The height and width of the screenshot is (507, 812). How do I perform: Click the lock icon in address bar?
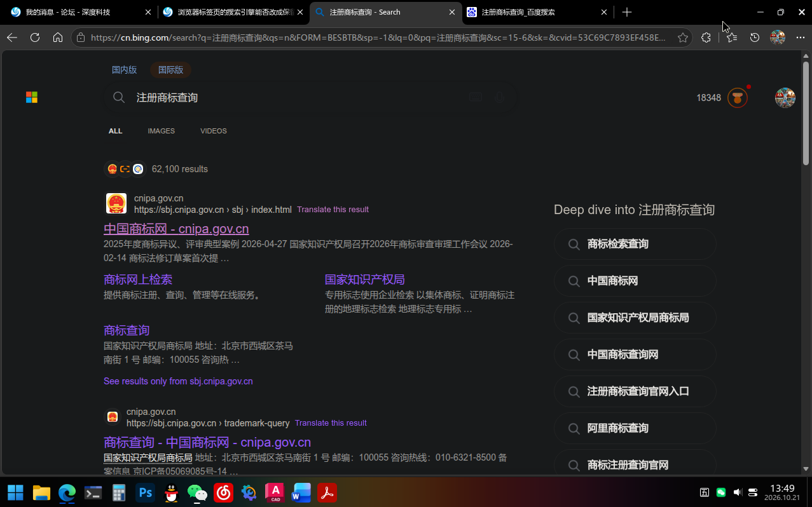(80, 37)
